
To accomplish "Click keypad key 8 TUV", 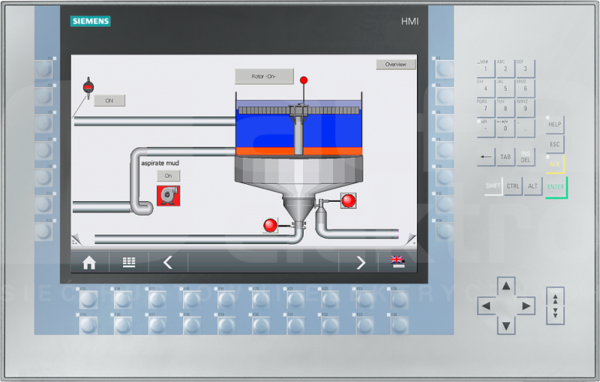I will click(x=505, y=108).
